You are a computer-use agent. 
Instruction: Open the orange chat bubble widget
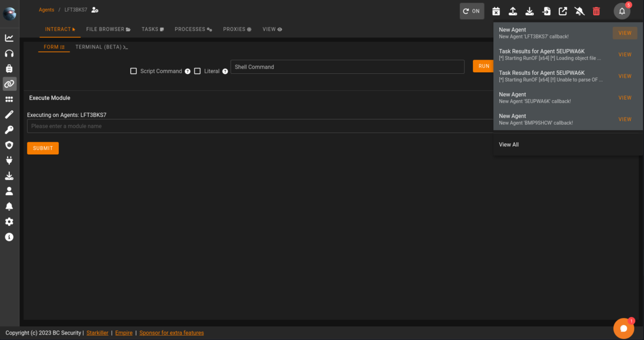click(x=623, y=328)
